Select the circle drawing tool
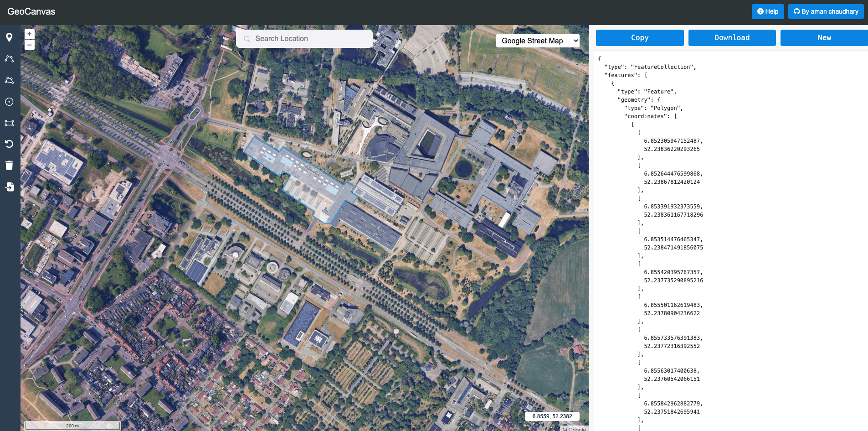The width and height of the screenshot is (868, 431). point(9,102)
